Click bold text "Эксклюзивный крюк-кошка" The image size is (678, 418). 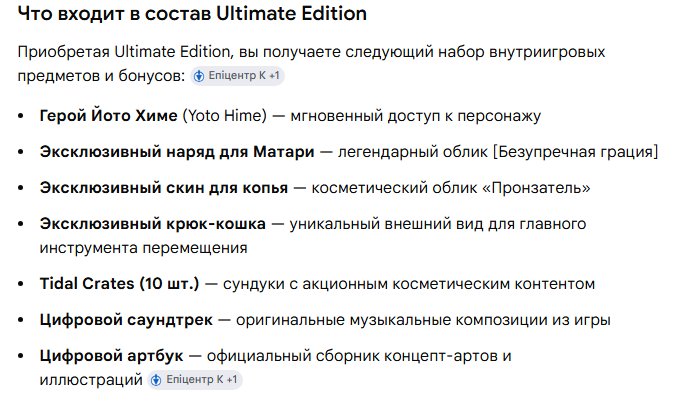point(153,224)
